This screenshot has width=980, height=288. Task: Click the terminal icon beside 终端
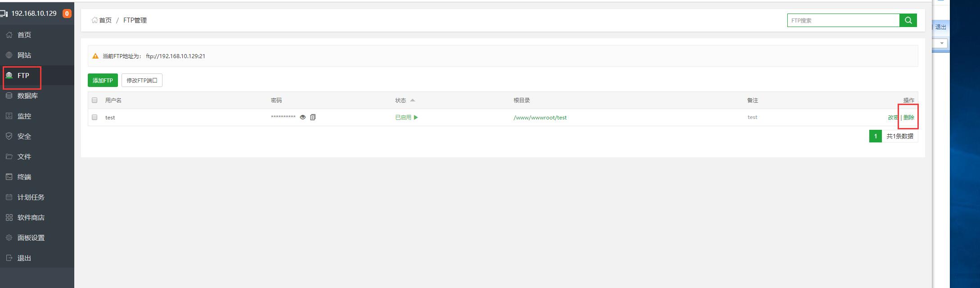tap(9, 177)
